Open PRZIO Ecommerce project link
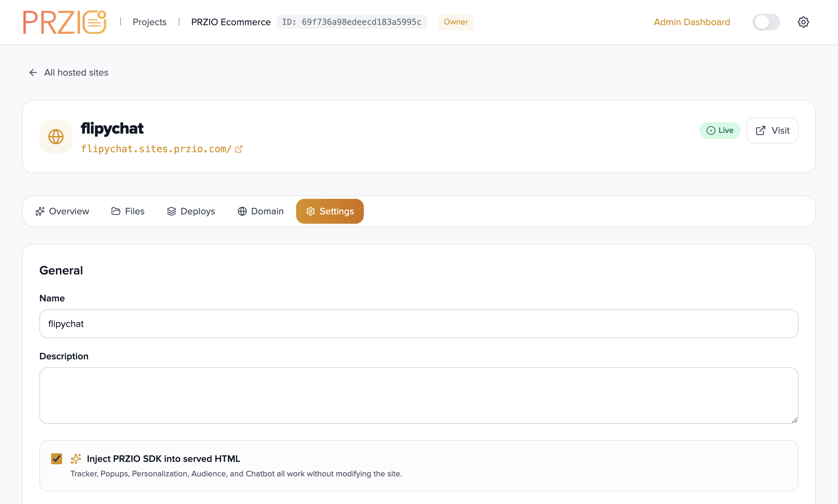Image resolution: width=838 pixels, height=504 pixels. click(x=231, y=22)
